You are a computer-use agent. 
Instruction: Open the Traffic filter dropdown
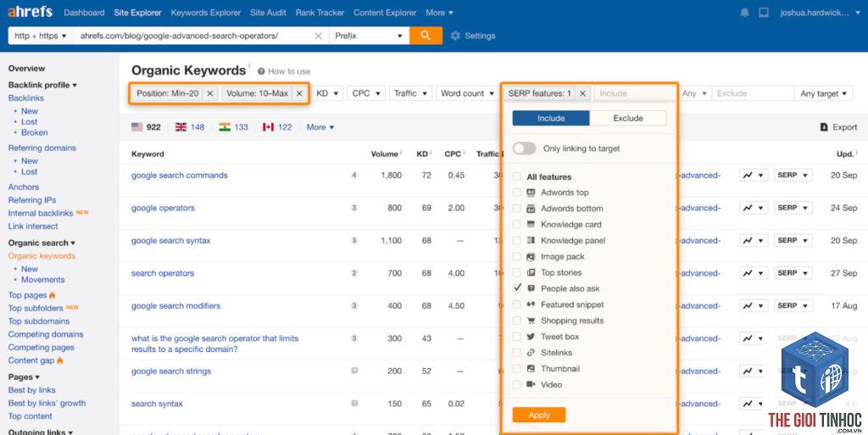tap(410, 93)
